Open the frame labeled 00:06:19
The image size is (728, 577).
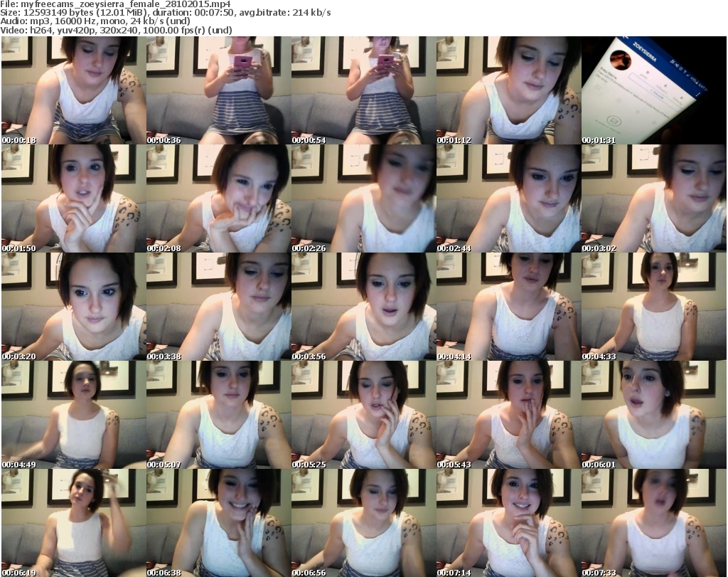point(74,523)
